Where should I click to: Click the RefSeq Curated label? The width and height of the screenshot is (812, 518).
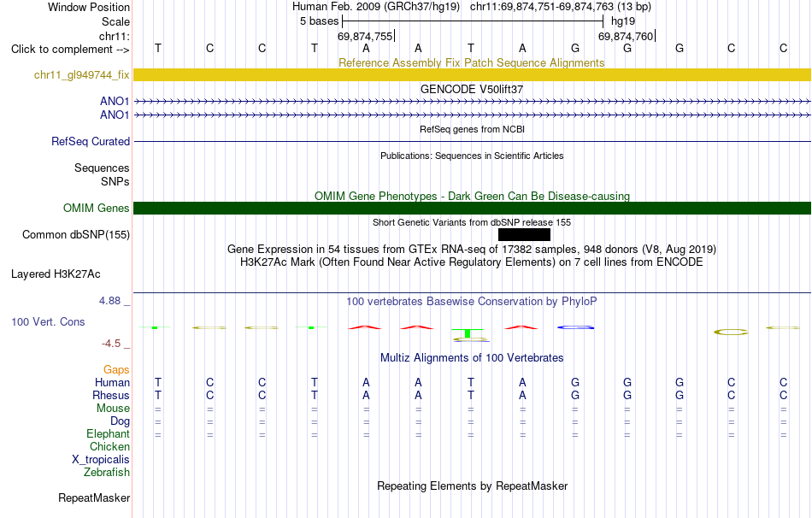pos(90,141)
